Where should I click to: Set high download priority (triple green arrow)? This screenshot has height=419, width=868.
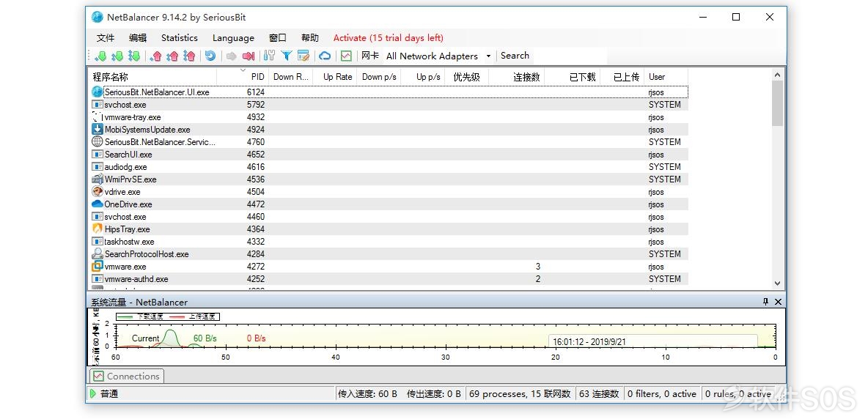(x=134, y=56)
